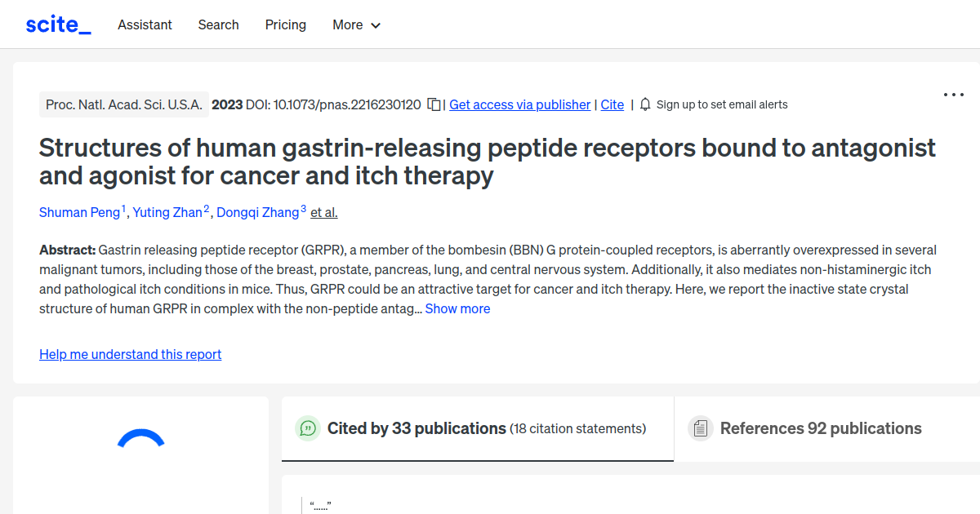Click Help me understand this report

[x=130, y=354]
